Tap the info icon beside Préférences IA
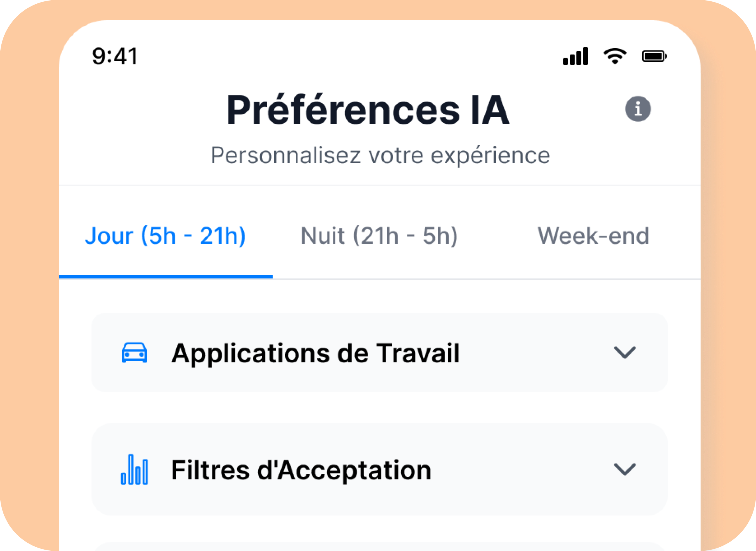Viewport: 756px width, 551px height. tap(638, 109)
